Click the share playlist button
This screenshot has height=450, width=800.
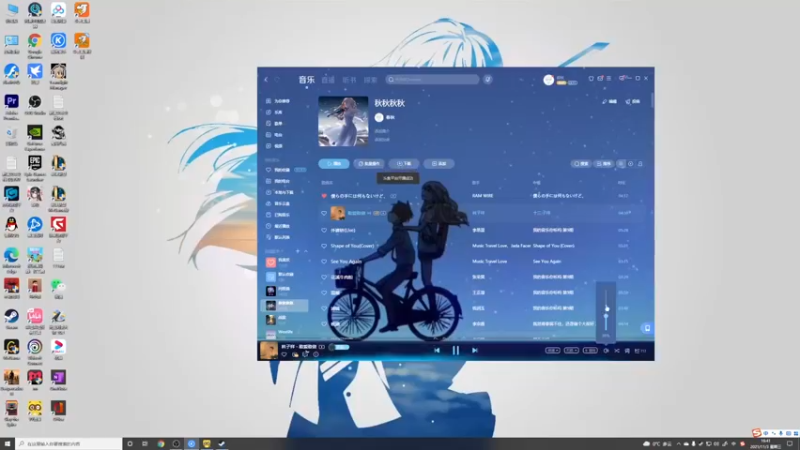coord(633,102)
